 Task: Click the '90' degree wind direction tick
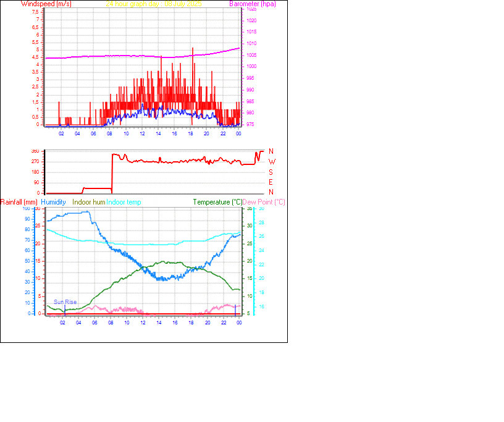pos(36,182)
